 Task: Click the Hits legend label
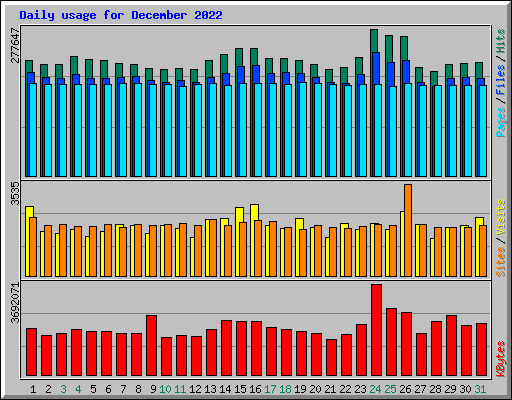click(x=501, y=41)
